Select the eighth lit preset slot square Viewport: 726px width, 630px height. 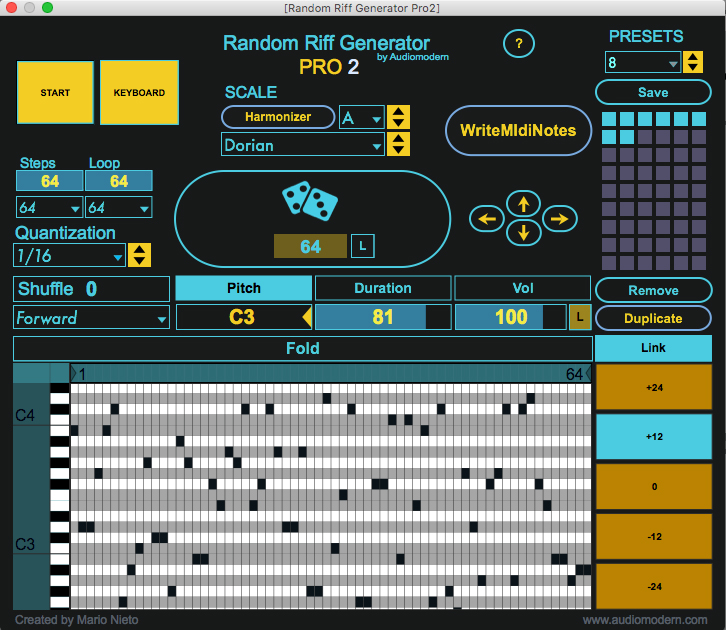point(626,137)
